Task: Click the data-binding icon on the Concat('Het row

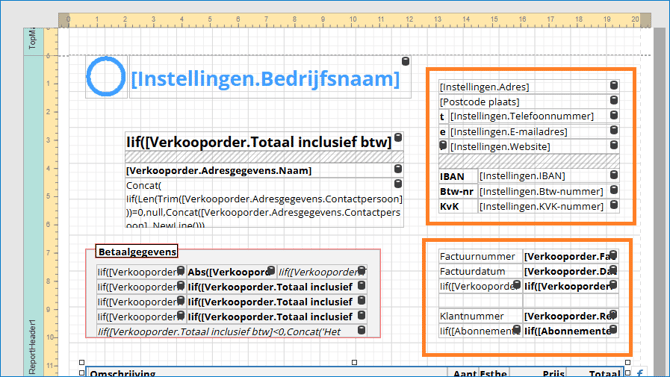Action: [361, 330]
